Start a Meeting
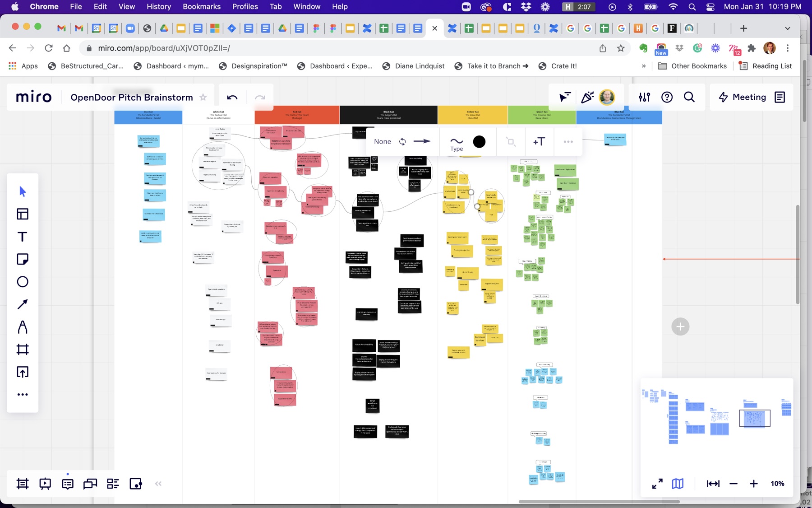The height and width of the screenshot is (508, 812). [743, 97]
